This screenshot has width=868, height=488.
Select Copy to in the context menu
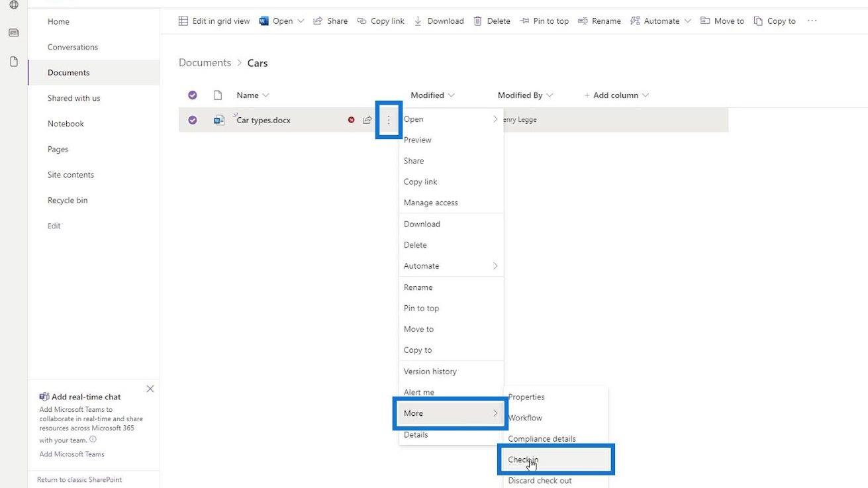tap(451, 350)
